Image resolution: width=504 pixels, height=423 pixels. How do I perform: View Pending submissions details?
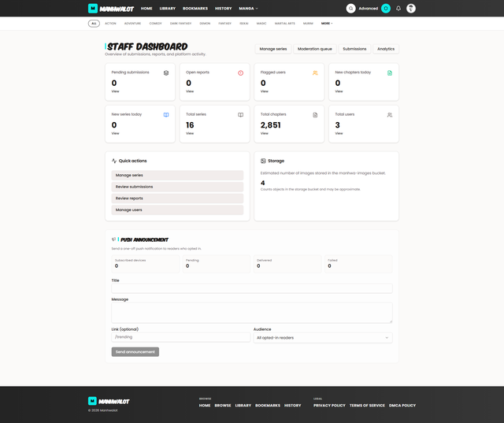(x=115, y=91)
